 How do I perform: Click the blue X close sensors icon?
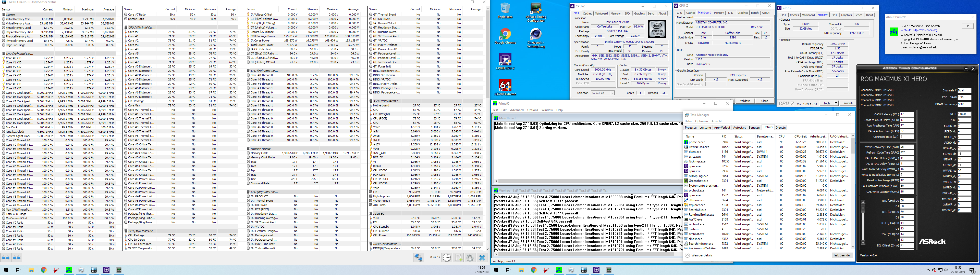click(482, 257)
